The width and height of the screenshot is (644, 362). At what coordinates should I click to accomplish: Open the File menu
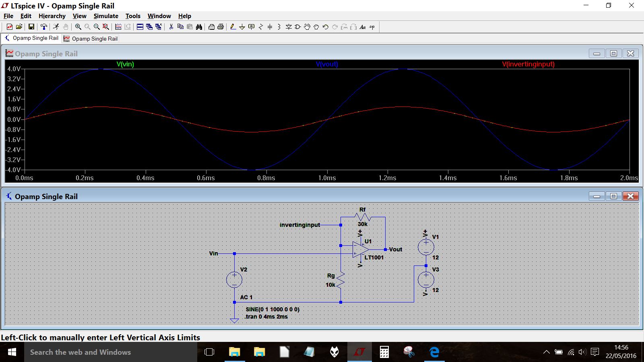[x=8, y=16]
